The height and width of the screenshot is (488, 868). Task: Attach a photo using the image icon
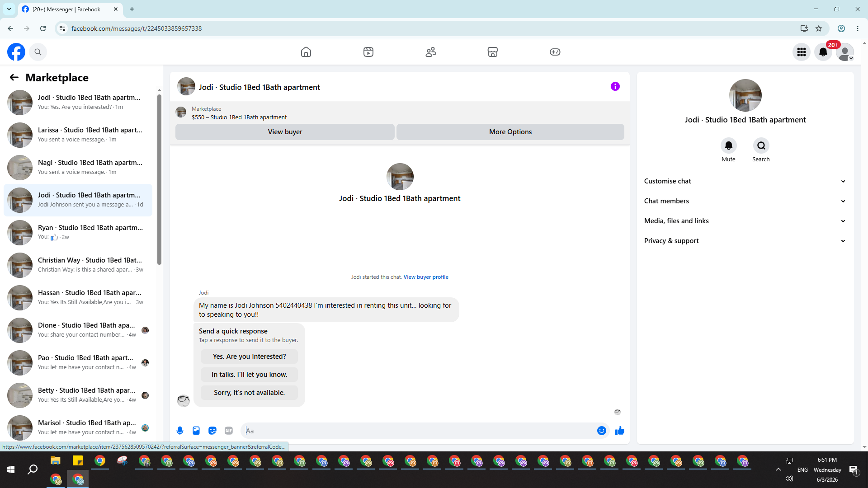click(196, 431)
